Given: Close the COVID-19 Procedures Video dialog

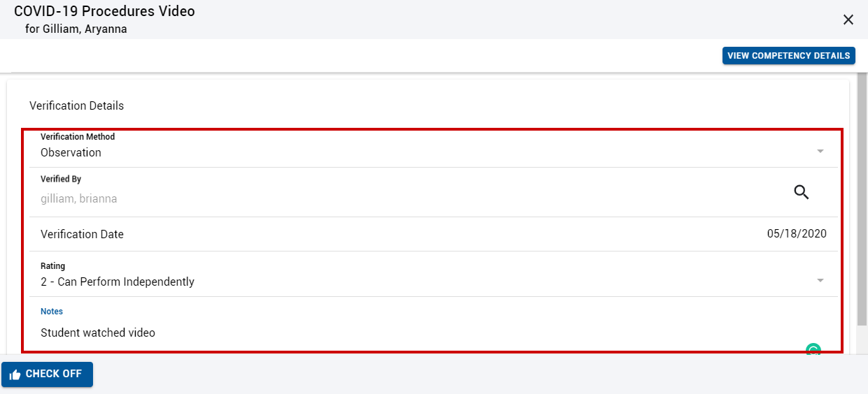Looking at the screenshot, I should tap(848, 20).
